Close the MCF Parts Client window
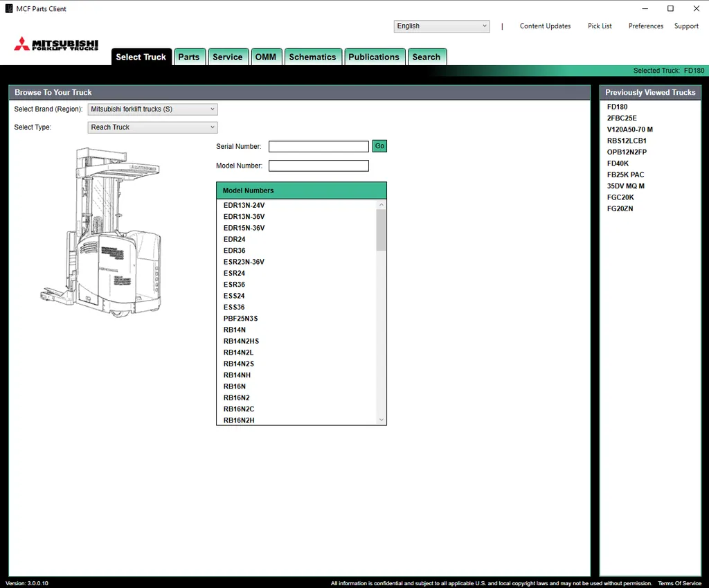Image resolution: width=709 pixels, height=588 pixels. tap(697, 8)
